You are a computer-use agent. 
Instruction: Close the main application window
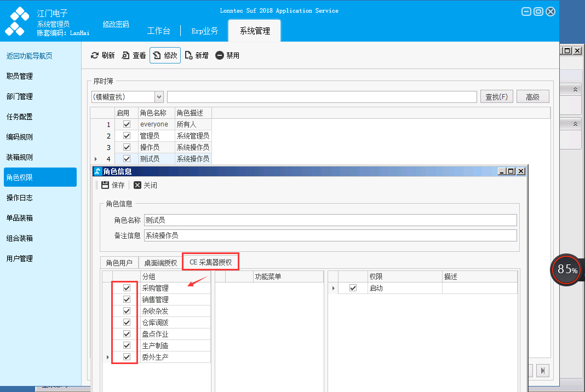point(550,11)
